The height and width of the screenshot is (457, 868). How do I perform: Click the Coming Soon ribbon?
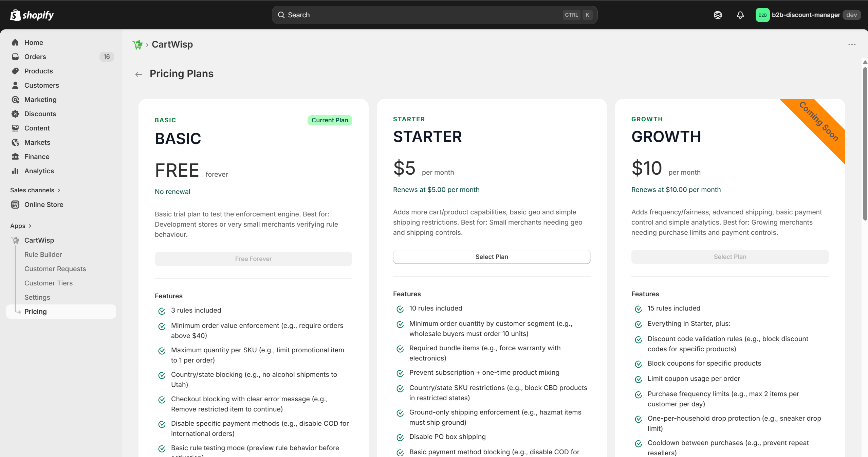(x=818, y=122)
